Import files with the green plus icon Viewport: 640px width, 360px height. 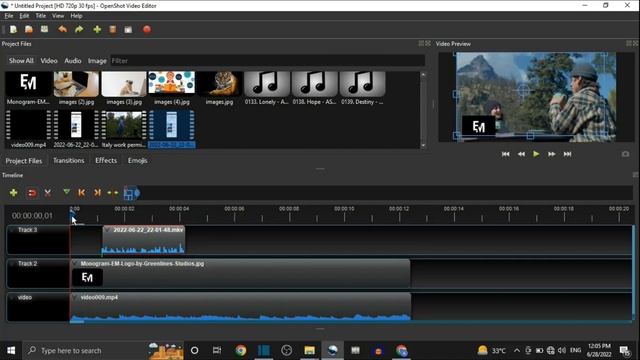pyautogui.click(x=97, y=29)
